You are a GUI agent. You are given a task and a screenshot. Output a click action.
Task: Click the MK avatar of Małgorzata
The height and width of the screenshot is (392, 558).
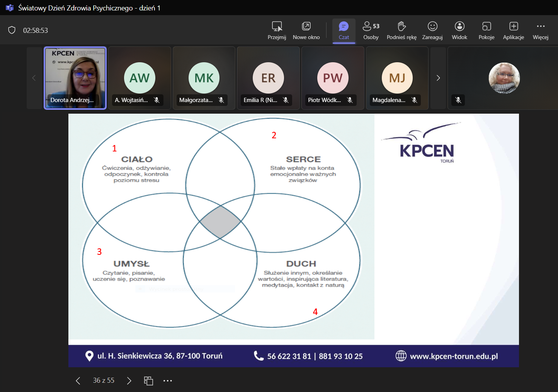click(x=204, y=78)
